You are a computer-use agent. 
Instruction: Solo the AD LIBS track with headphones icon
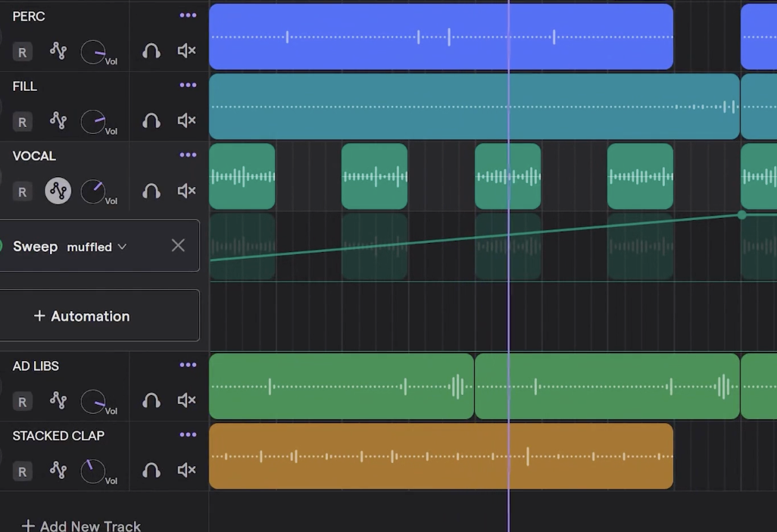click(151, 400)
